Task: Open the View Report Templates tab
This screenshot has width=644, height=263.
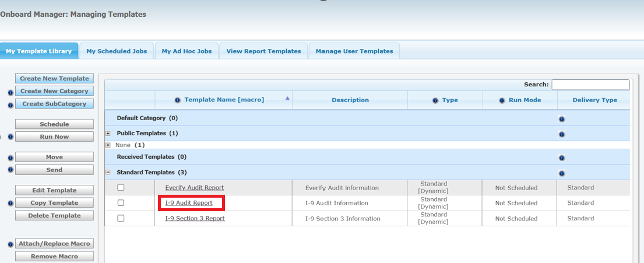Action: click(263, 51)
